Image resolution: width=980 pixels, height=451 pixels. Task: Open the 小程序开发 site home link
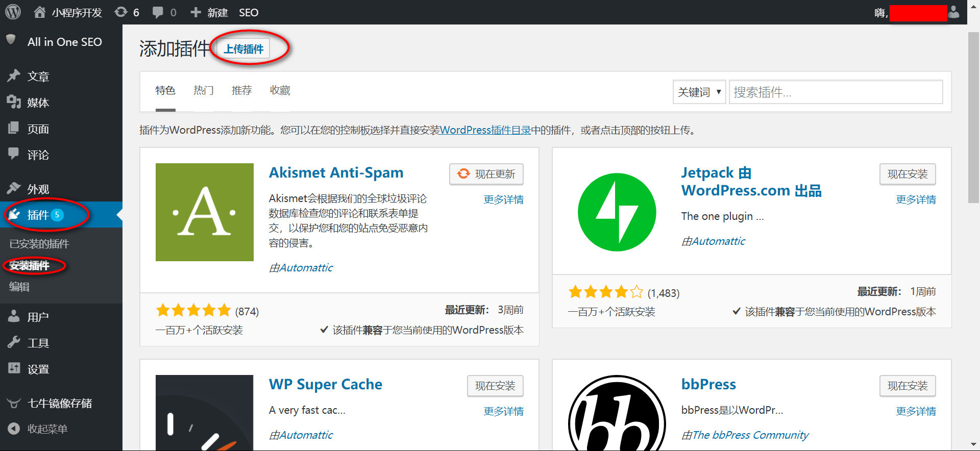[68, 12]
